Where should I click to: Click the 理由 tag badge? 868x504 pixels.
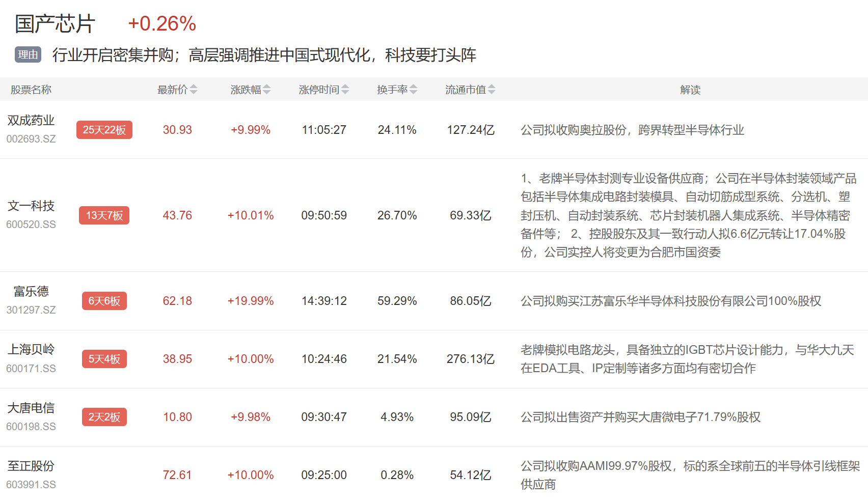click(x=28, y=54)
